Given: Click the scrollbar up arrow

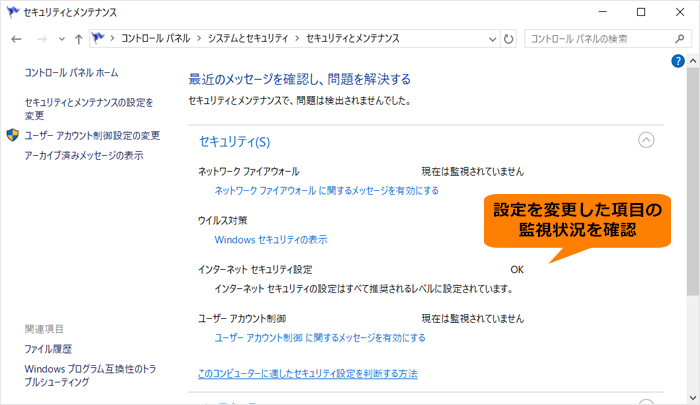Looking at the screenshot, I should tap(693, 61).
